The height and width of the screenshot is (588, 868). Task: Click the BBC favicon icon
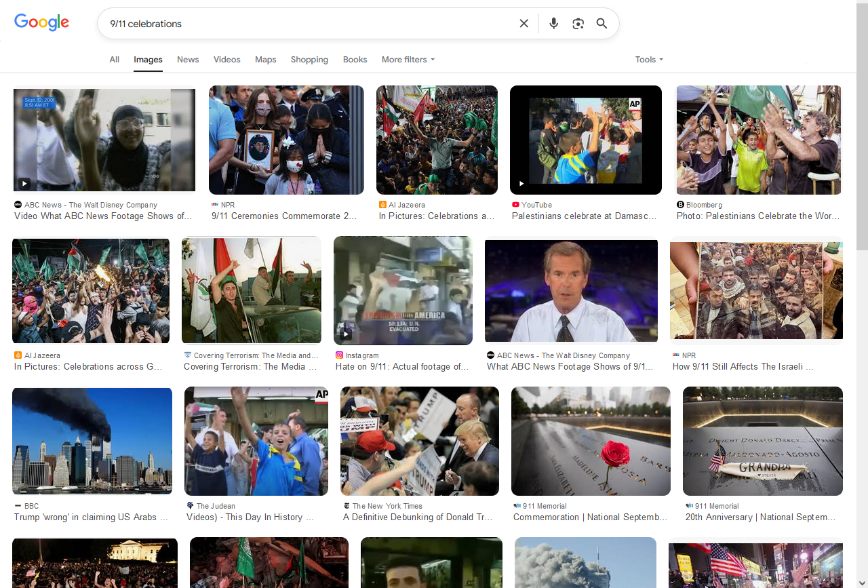tap(18, 506)
